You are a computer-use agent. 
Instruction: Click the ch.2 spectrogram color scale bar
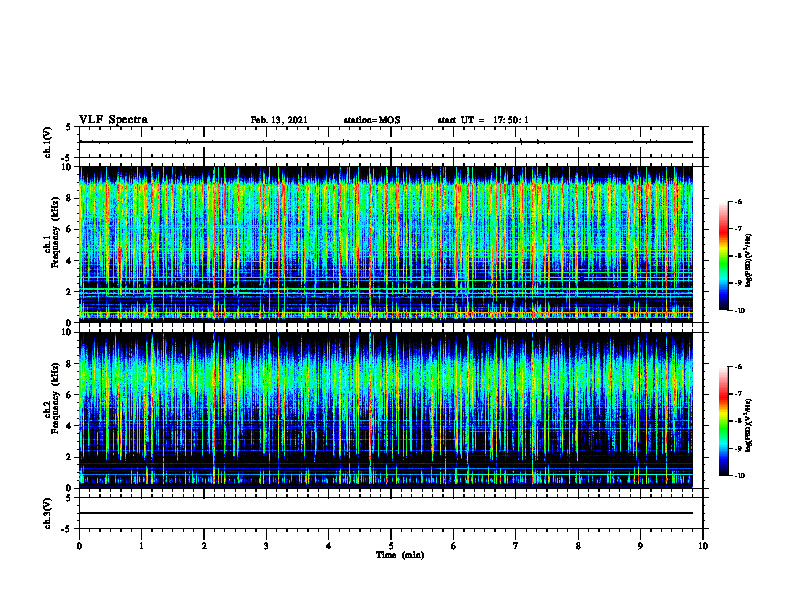click(724, 421)
